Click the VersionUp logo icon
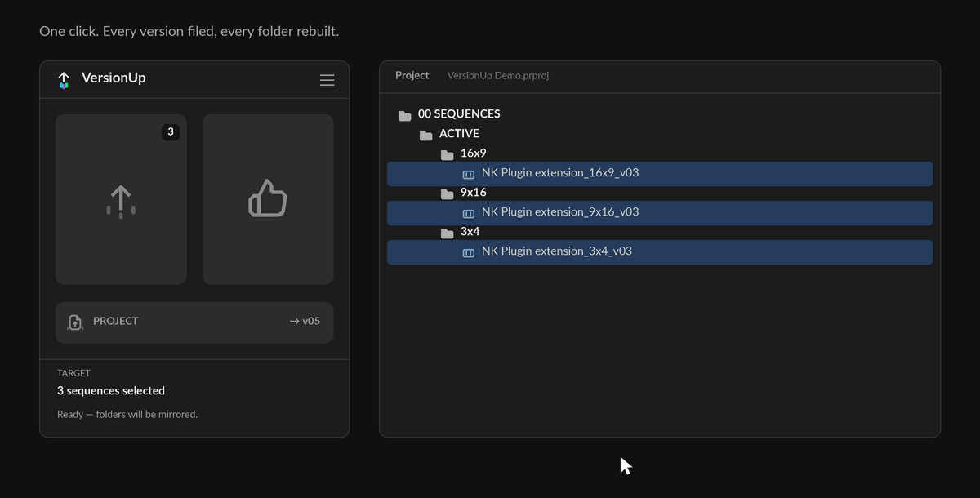 64,79
